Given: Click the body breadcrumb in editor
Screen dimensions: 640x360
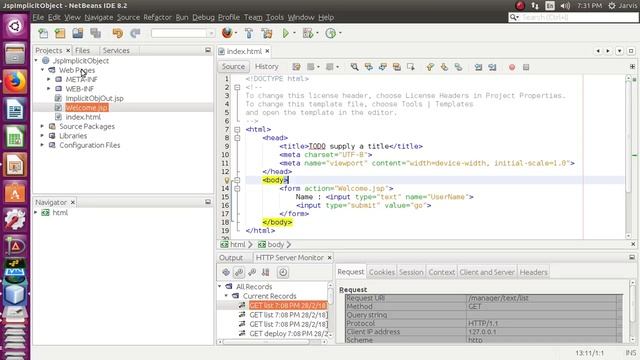Looking at the screenshot, I should pos(276,244).
